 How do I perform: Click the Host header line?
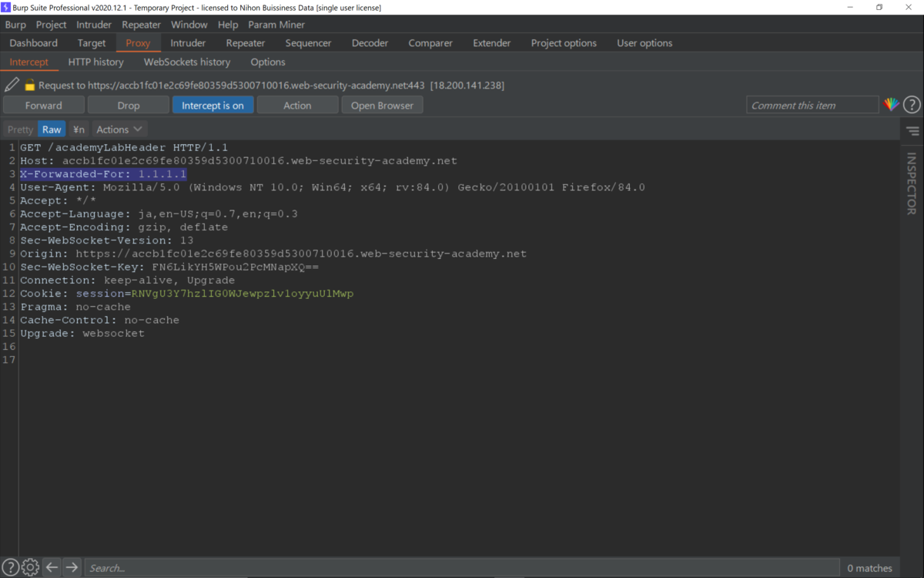pos(239,161)
